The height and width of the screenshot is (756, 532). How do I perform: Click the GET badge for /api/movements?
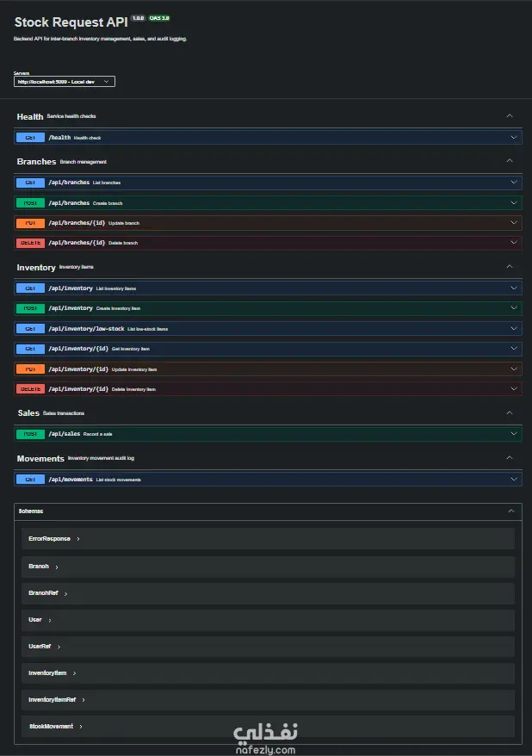pos(30,479)
